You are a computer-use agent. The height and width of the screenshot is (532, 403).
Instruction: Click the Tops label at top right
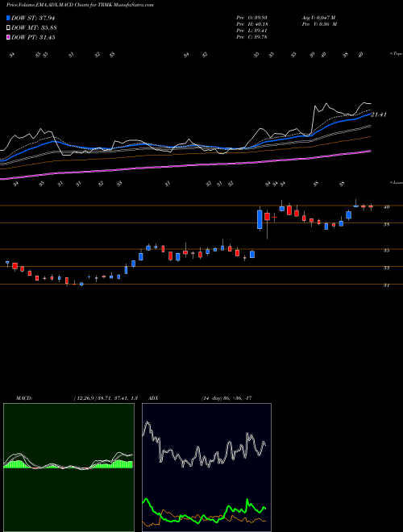point(396,54)
